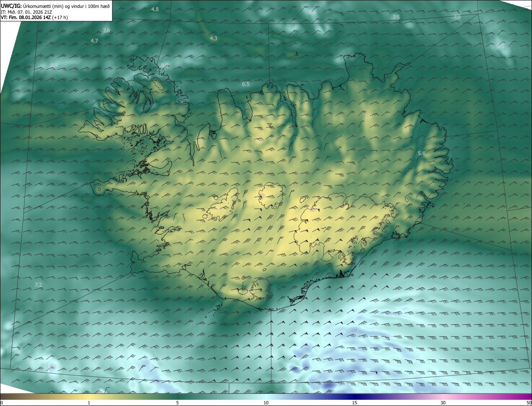Click the colorbar tick label 0

[2, 403]
